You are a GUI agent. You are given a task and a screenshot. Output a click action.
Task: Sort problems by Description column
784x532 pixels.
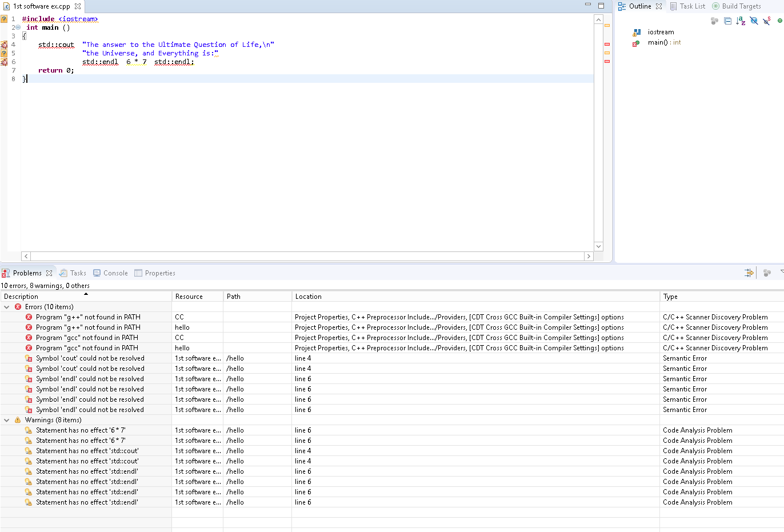pos(86,297)
